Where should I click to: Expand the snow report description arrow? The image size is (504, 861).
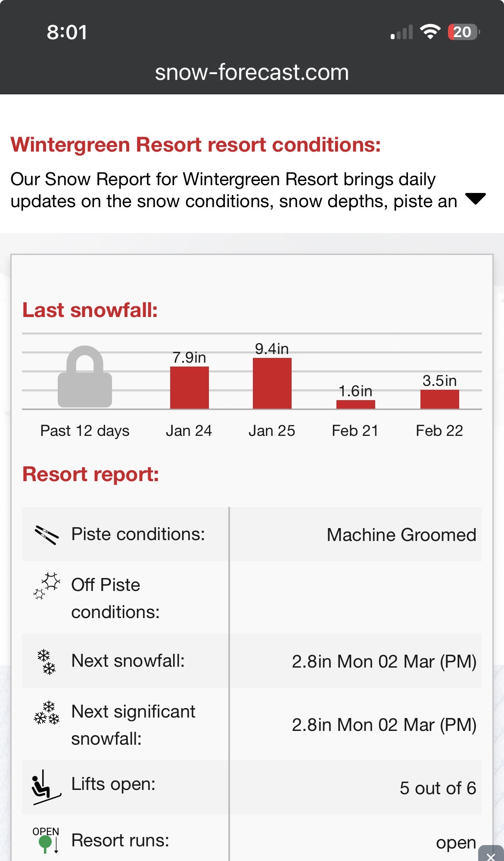click(x=476, y=199)
